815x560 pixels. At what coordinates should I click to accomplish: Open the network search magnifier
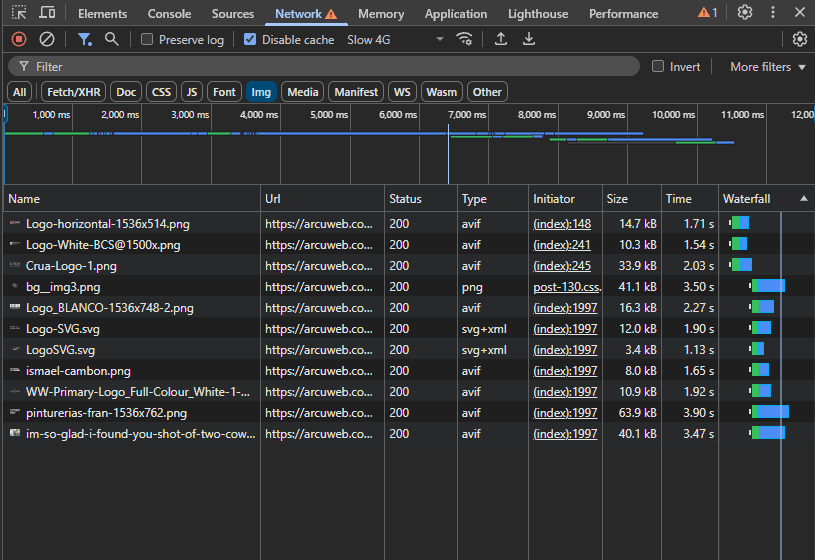(x=112, y=39)
